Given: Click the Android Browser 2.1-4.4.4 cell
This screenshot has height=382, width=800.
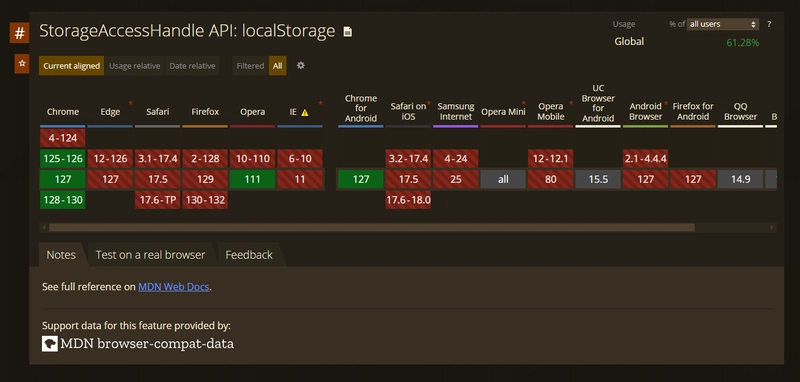Looking at the screenshot, I should coord(645,159).
